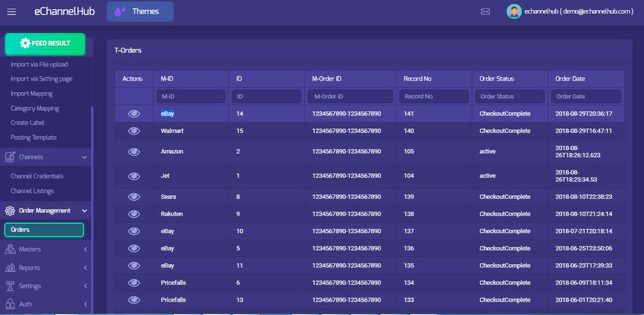Image resolution: width=644 pixels, height=315 pixels.
Task: View the Jet order row
Action: 134,176
